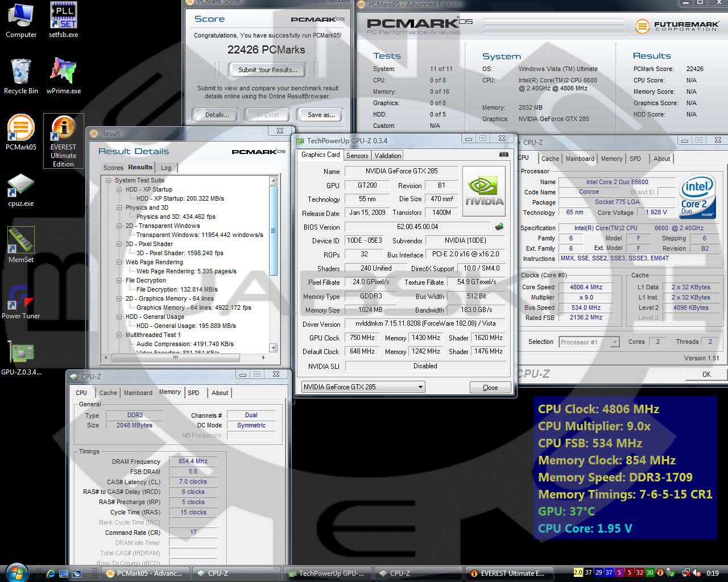Open the Validation tab in GPU-Z
Image resolution: width=728 pixels, height=582 pixels.
[388, 156]
